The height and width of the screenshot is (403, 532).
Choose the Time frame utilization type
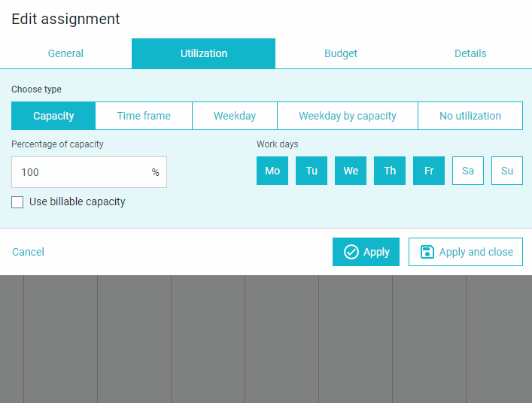pyautogui.click(x=144, y=116)
